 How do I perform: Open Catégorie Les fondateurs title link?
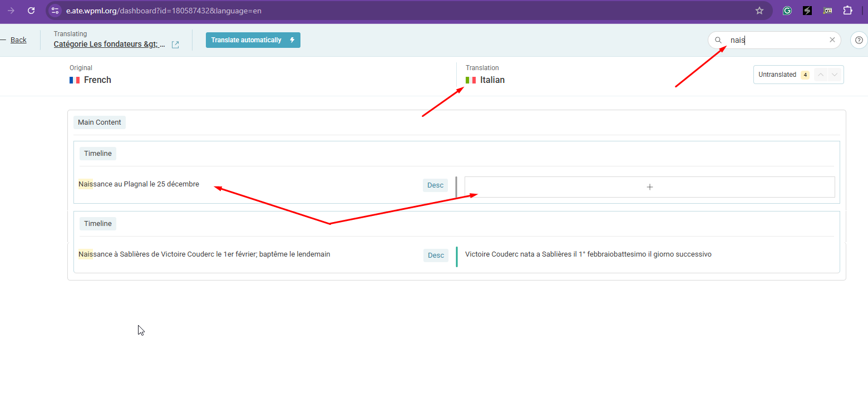tap(109, 45)
